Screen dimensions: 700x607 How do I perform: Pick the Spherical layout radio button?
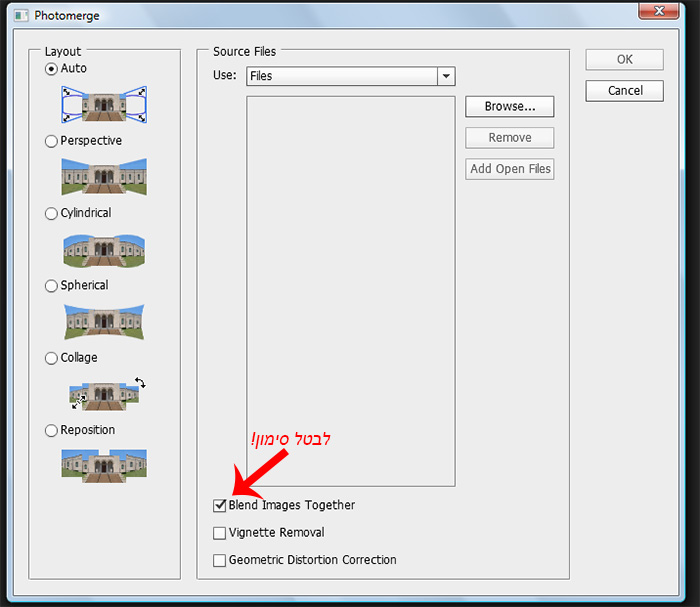click(x=52, y=286)
